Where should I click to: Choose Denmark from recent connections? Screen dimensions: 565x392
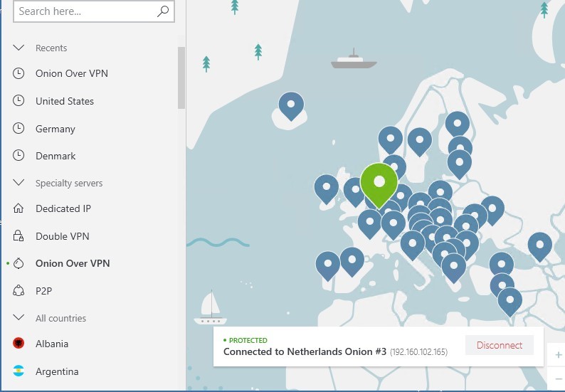[x=56, y=156]
